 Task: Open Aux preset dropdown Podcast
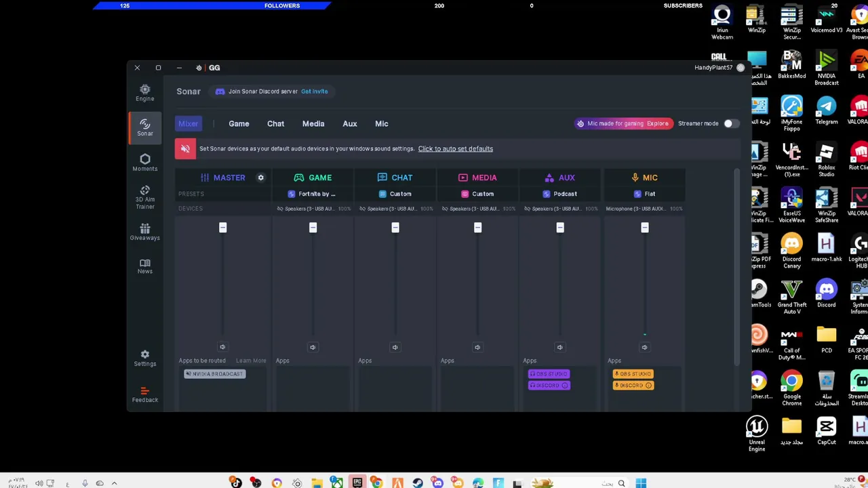point(561,194)
